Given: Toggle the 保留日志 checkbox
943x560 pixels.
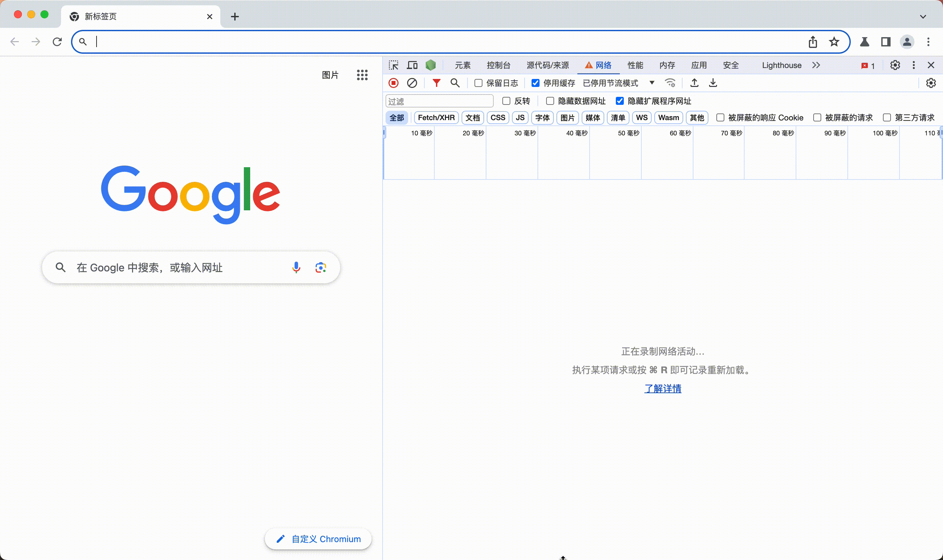Looking at the screenshot, I should [478, 83].
